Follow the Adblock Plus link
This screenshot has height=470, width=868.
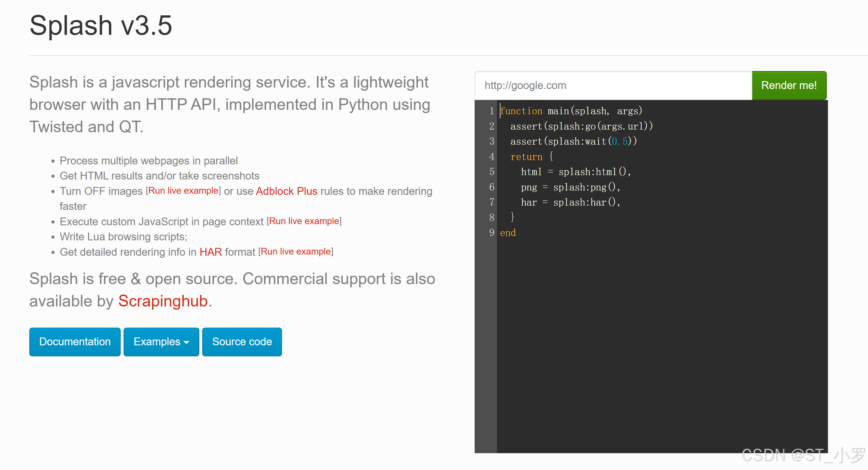tap(286, 191)
